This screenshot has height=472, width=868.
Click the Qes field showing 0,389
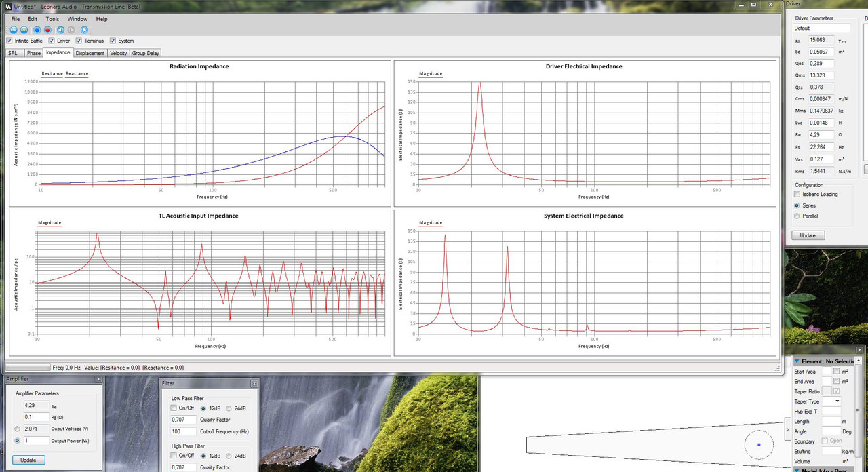pyautogui.click(x=821, y=64)
